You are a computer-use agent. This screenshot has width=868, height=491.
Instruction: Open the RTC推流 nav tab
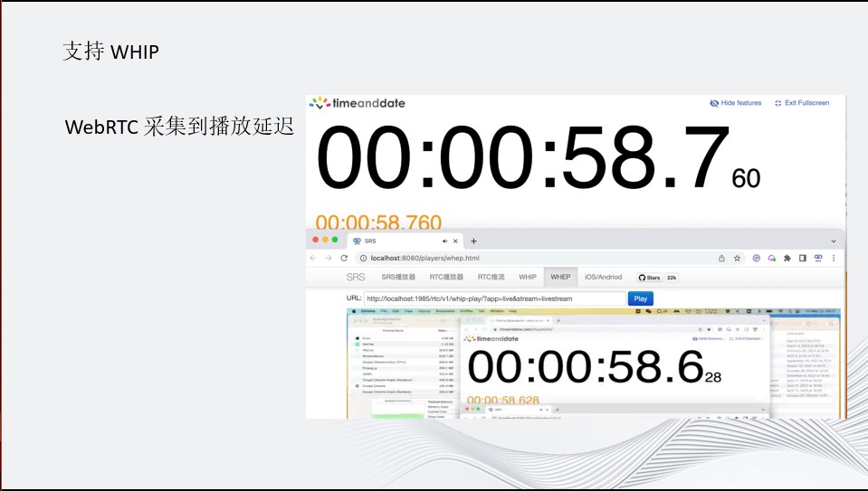(491, 277)
